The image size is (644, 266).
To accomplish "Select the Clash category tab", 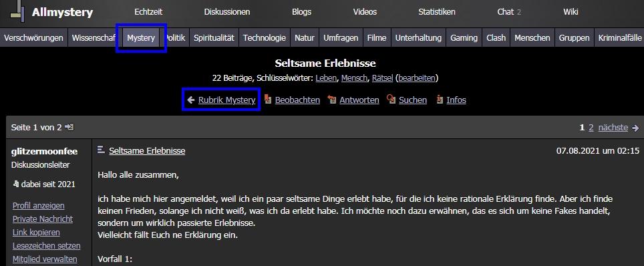I will pyautogui.click(x=496, y=38).
